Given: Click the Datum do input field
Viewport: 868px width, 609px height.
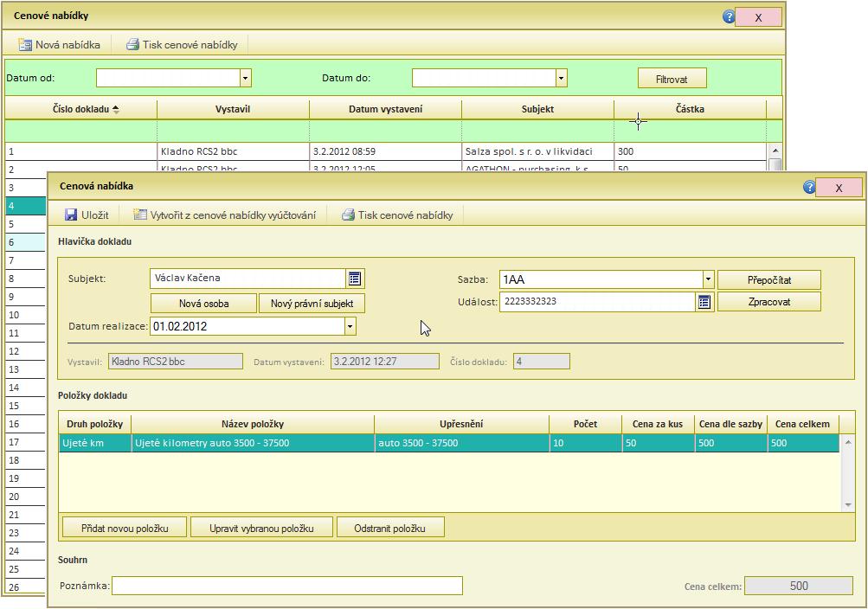Looking at the screenshot, I should coord(484,78).
